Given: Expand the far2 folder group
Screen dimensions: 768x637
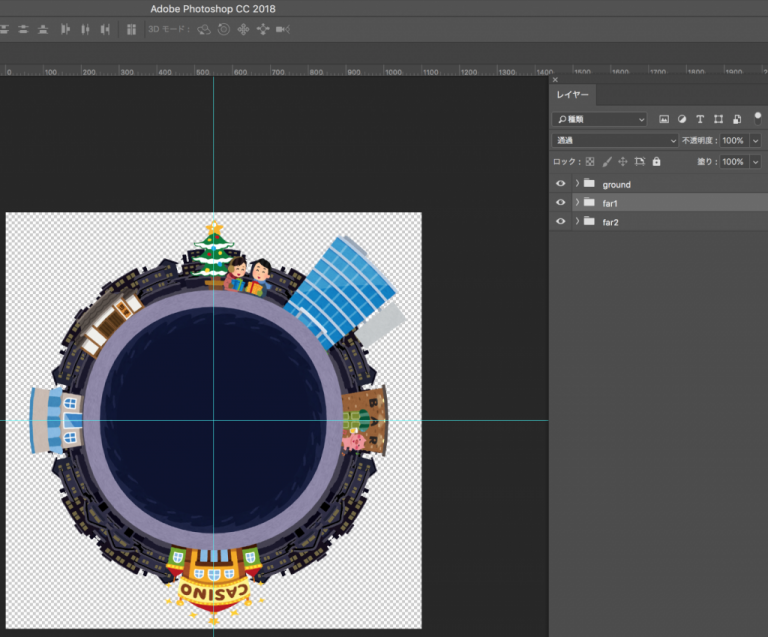Looking at the screenshot, I should click(576, 221).
